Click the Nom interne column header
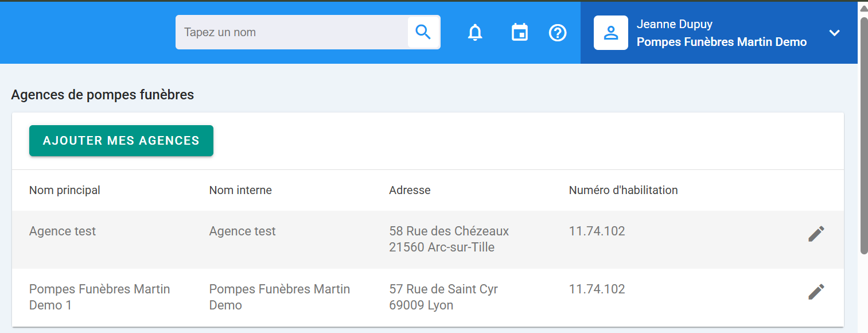This screenshot has height=333, width=868. point(240,190)
